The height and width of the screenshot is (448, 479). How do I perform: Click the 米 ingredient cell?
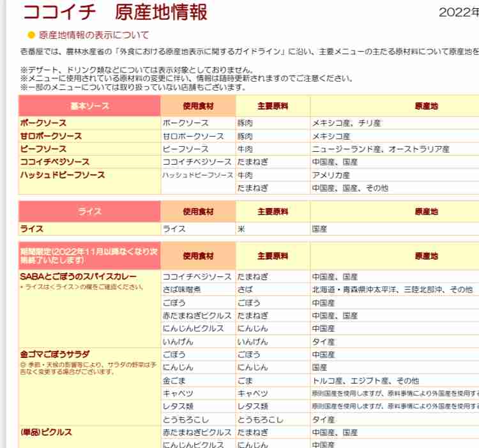pyautogui.click(x=241, y=229)
